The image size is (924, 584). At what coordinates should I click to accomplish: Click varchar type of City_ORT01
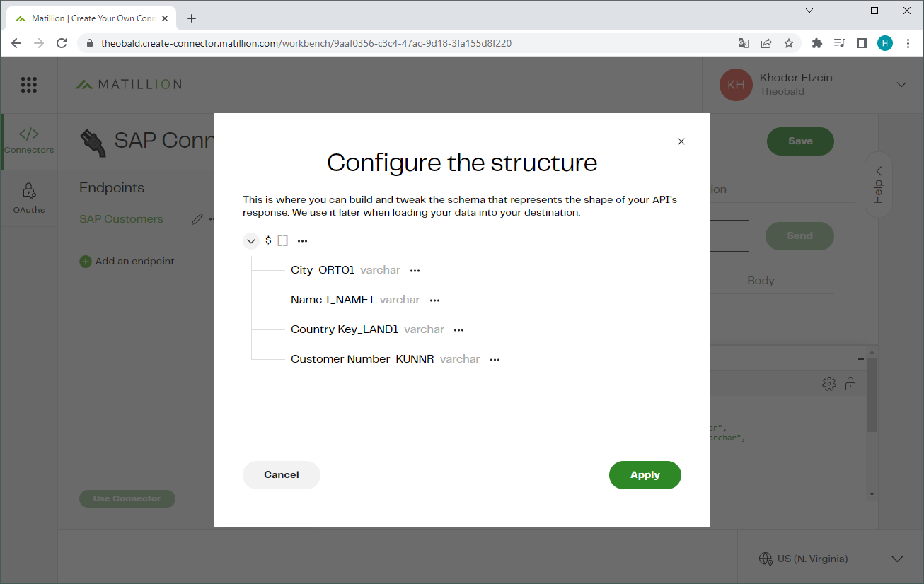coord(381,270)
